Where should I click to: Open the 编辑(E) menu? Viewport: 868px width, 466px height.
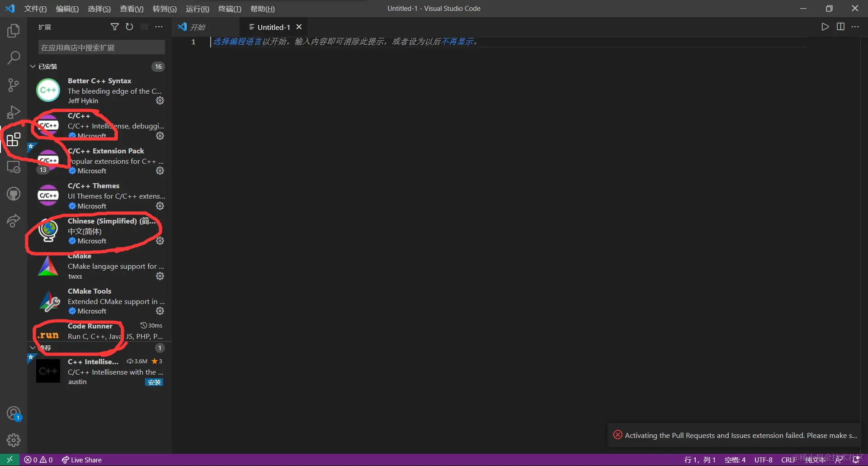tap(67, 9)
